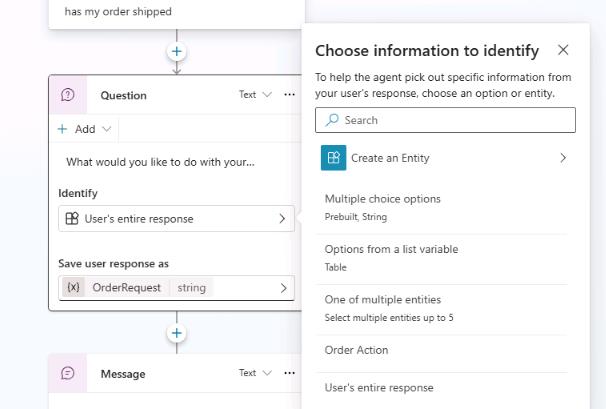Expand Create an Entity chevron

[563, 158]
